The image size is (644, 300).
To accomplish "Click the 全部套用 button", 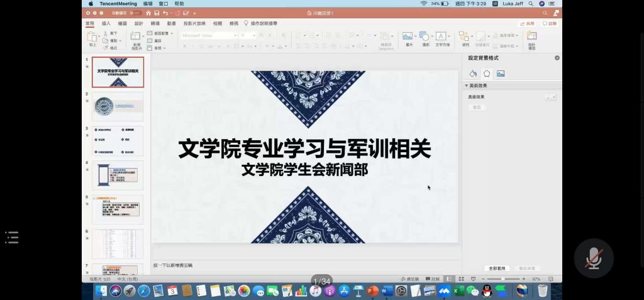I will 497,268.
